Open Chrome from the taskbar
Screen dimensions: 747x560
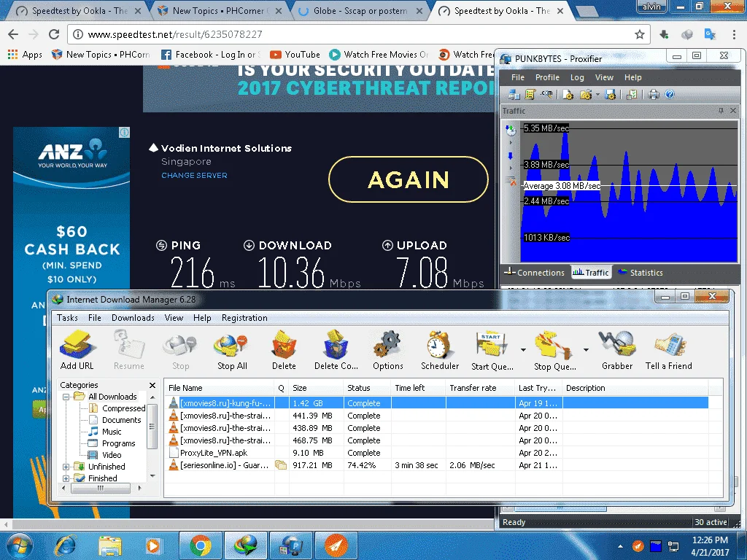pyautogui.click(x=201, y=545)
